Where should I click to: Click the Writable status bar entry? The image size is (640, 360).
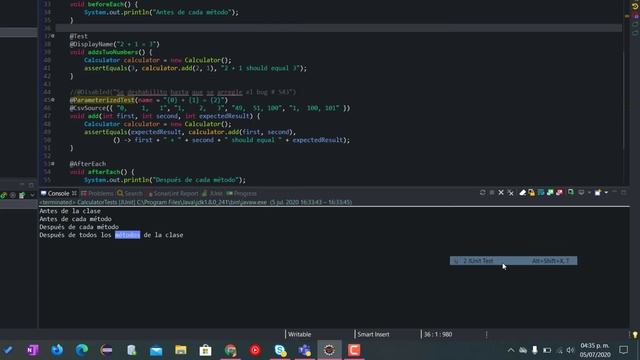(x=299, y=334)
